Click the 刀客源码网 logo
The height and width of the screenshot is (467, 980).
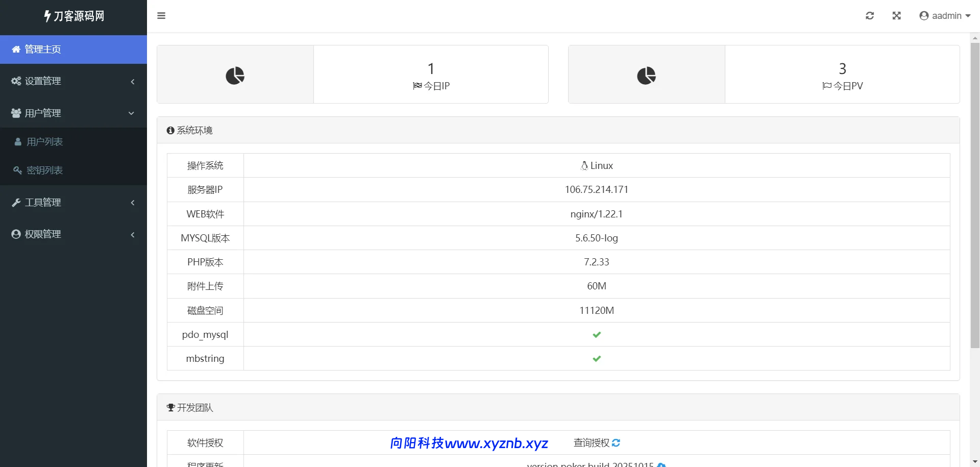[x=73, y=16]
